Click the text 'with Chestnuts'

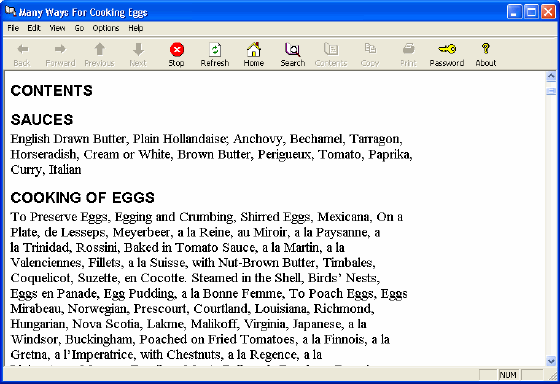(180, 355)
